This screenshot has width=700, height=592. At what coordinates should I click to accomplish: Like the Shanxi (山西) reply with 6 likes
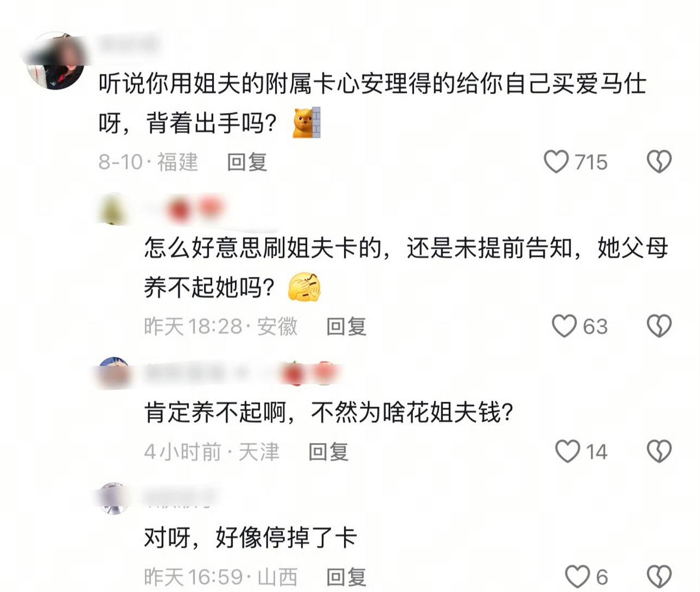(x=577, y=577)
